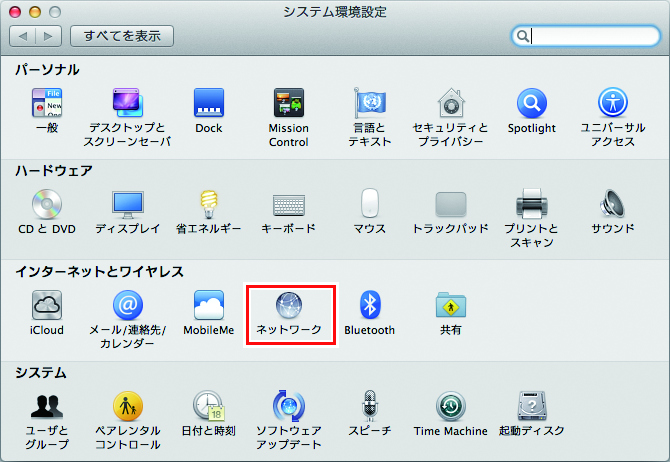Viewport: 670px width, 462px height.
Task: Open メール/連絡先/カレンダー preferences
Action: coord(127,305)
